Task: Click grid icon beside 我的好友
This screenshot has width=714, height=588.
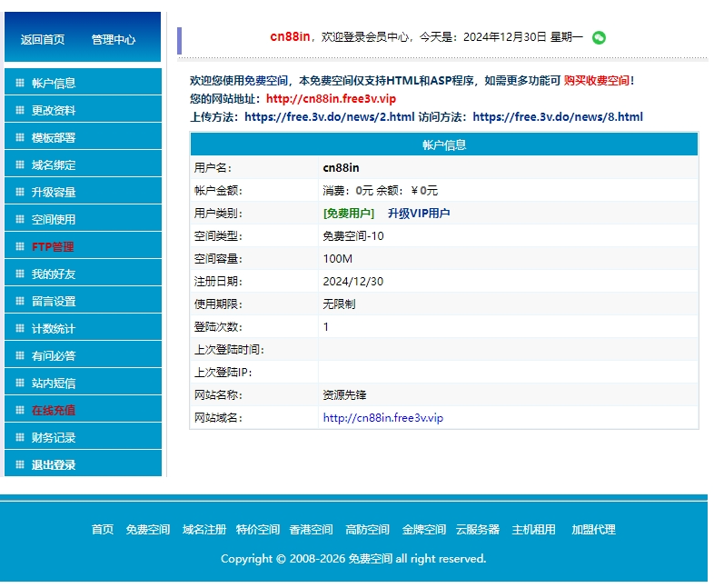Action: pos(20,274)
